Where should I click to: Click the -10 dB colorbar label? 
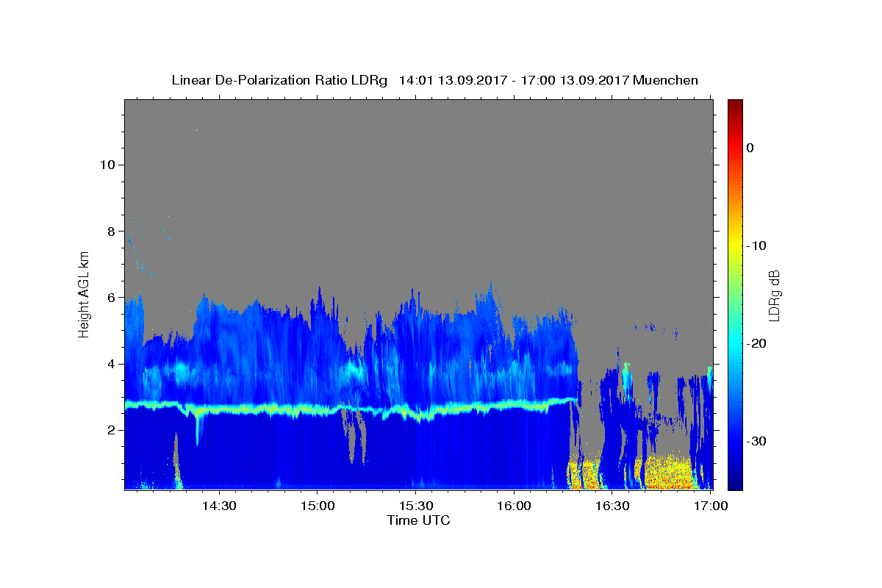756,245
